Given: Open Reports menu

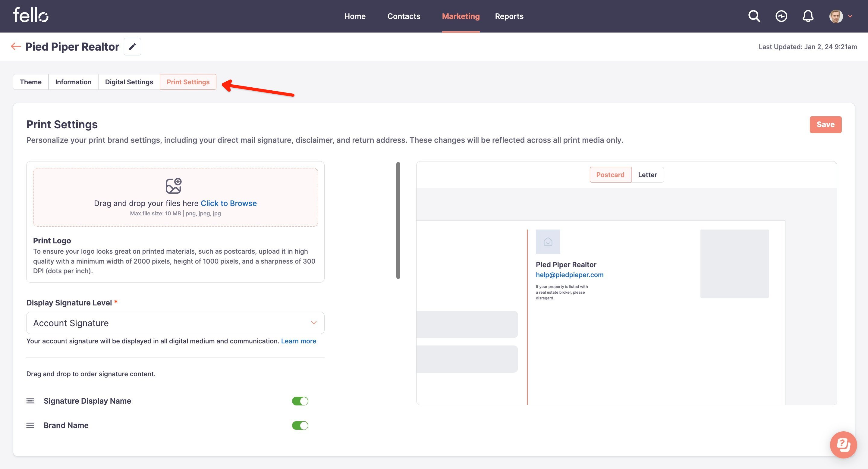Looking at the screenshot, I should coord(509,16).
